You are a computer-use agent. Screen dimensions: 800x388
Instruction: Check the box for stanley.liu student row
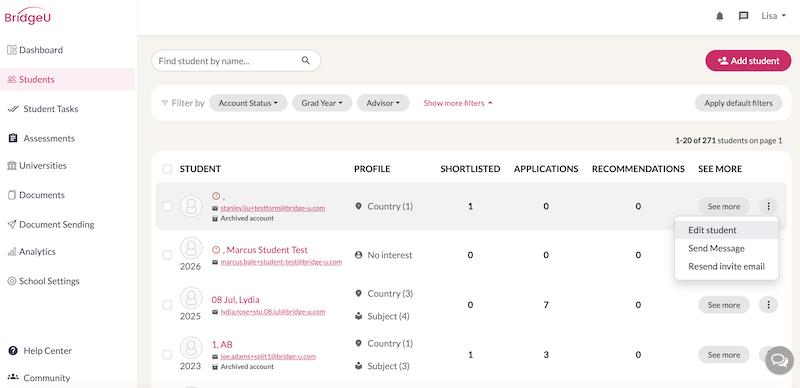[x=167, y=206]
